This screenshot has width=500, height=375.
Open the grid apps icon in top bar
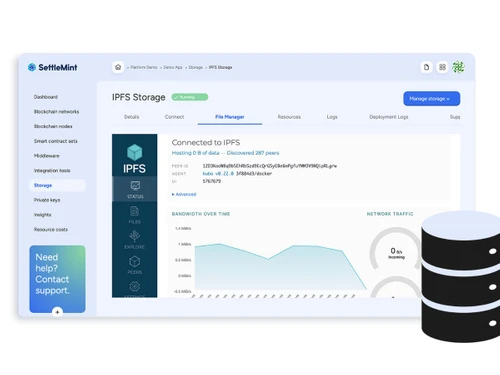pyautogui.click(x=442, y=67)
